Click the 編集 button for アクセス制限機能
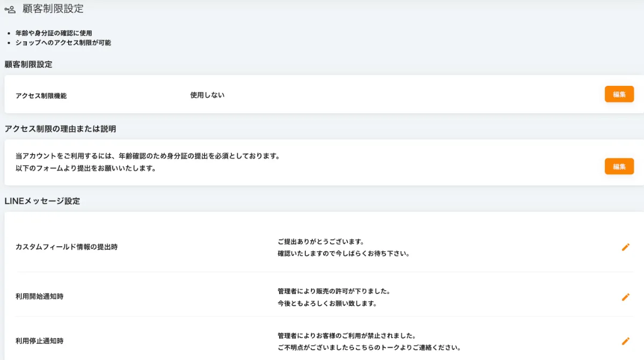644x360 pixels. click(x=619, y=94)
